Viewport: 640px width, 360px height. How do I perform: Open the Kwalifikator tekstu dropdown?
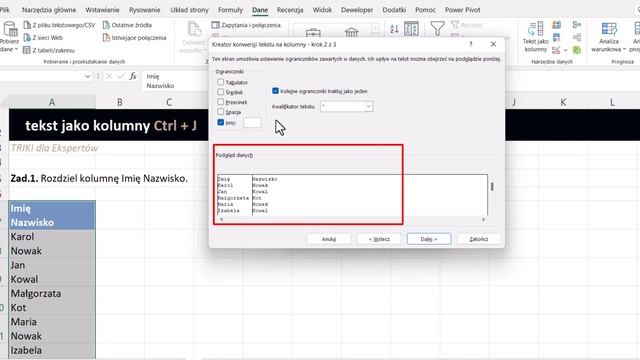368,107
